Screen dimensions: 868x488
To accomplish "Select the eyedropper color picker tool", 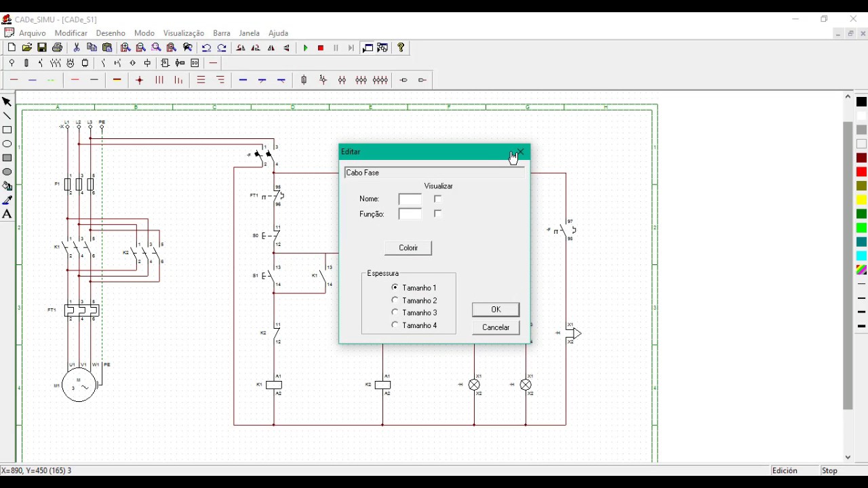I will (x=7, y=200).
